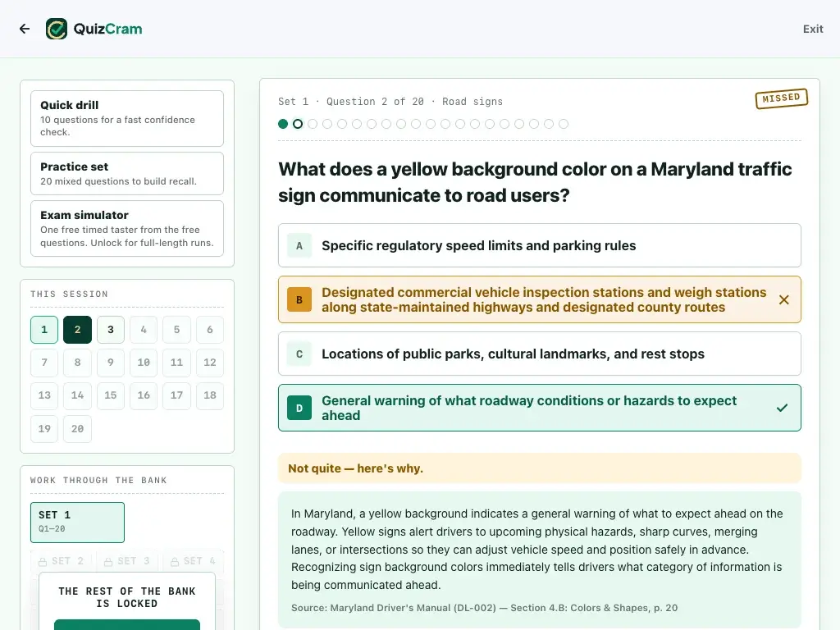The height and width of the screenshot is (630, 840).
Task: Go to question 16 in session grid
Action: [144, 395]
